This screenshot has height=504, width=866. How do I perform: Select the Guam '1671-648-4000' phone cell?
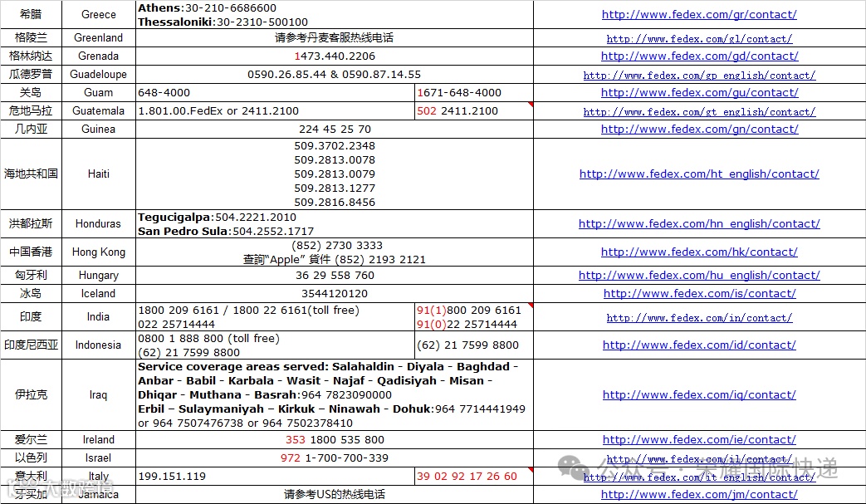(474, 92)
